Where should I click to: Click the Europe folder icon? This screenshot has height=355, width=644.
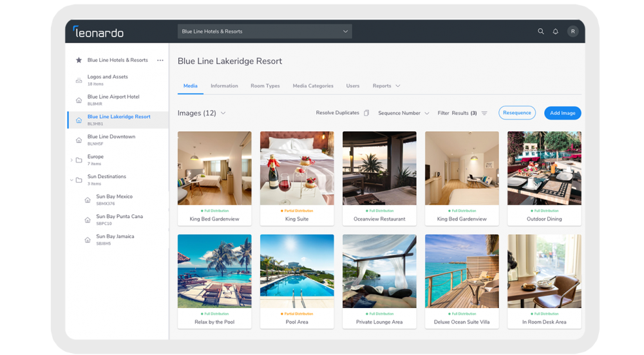(x=79, y=160)
